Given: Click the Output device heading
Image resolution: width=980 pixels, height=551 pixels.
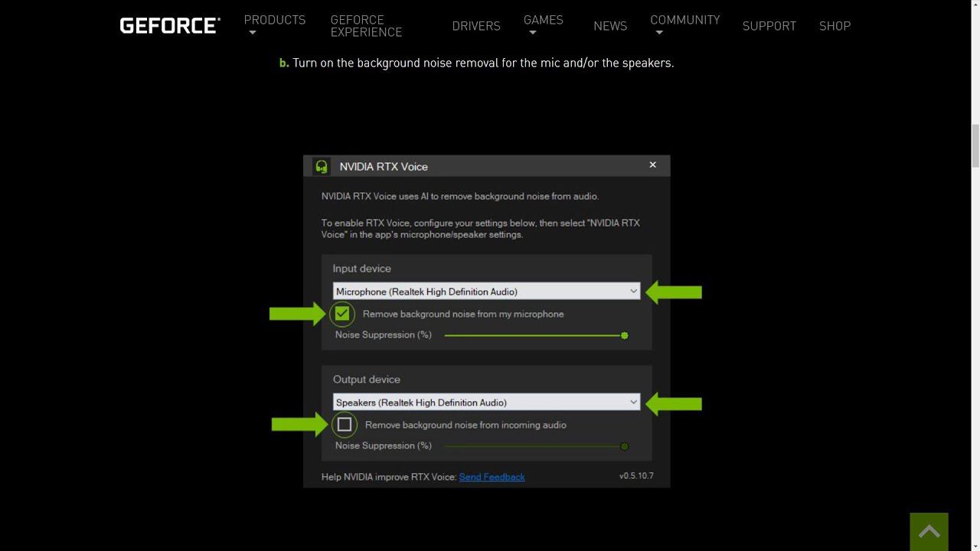Looking at the screenshot, I should [367, 380].
